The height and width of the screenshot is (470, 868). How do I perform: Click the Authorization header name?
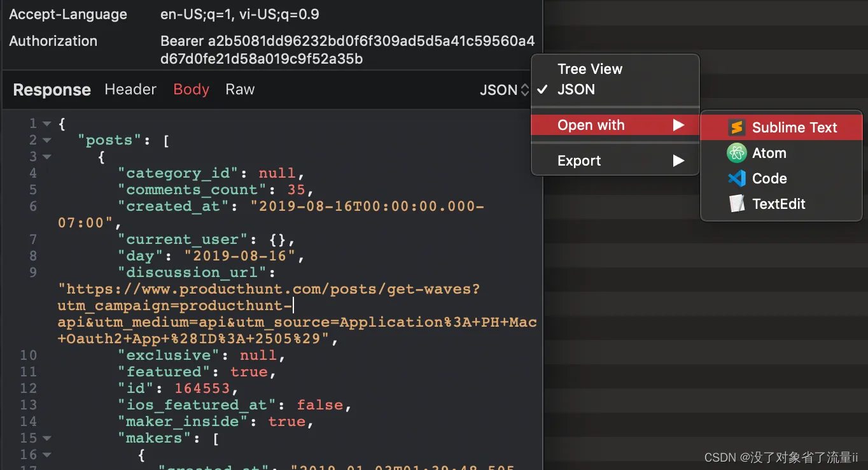click(x=53, y=41)
